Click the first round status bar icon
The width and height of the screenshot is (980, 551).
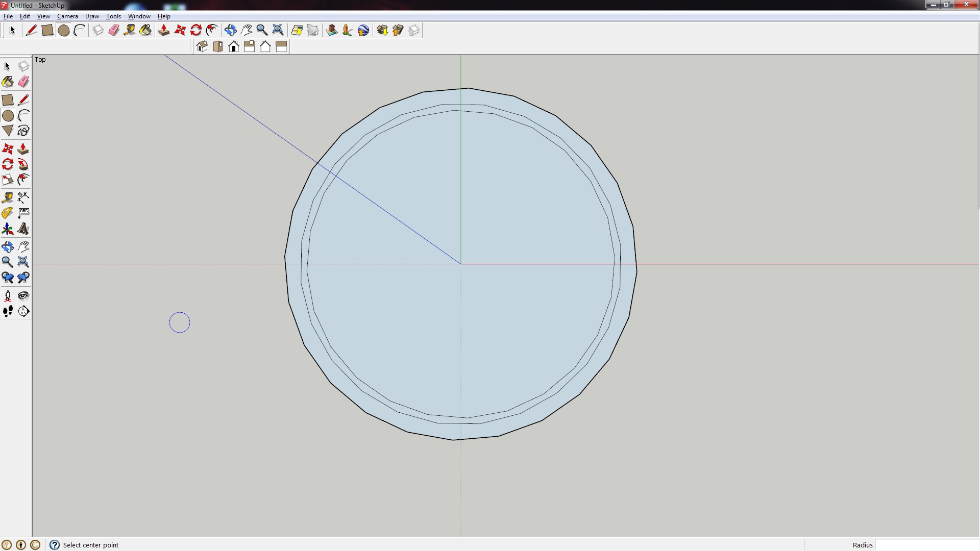click(7, 545)
